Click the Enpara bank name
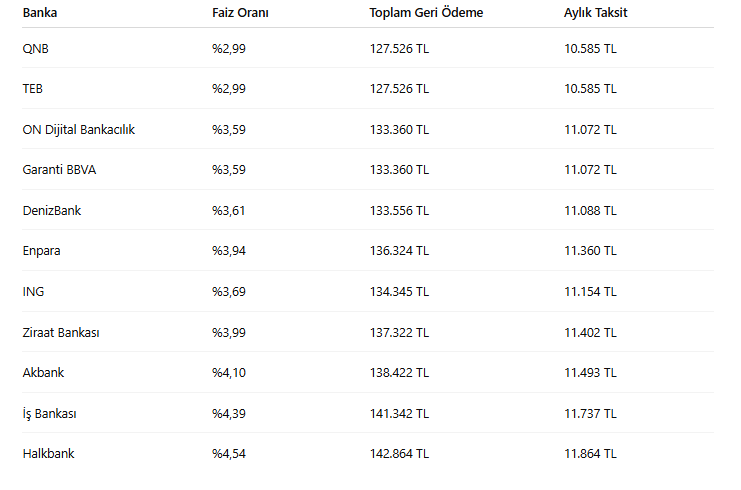This screenshot has height=490, width=741. point(41,251)
